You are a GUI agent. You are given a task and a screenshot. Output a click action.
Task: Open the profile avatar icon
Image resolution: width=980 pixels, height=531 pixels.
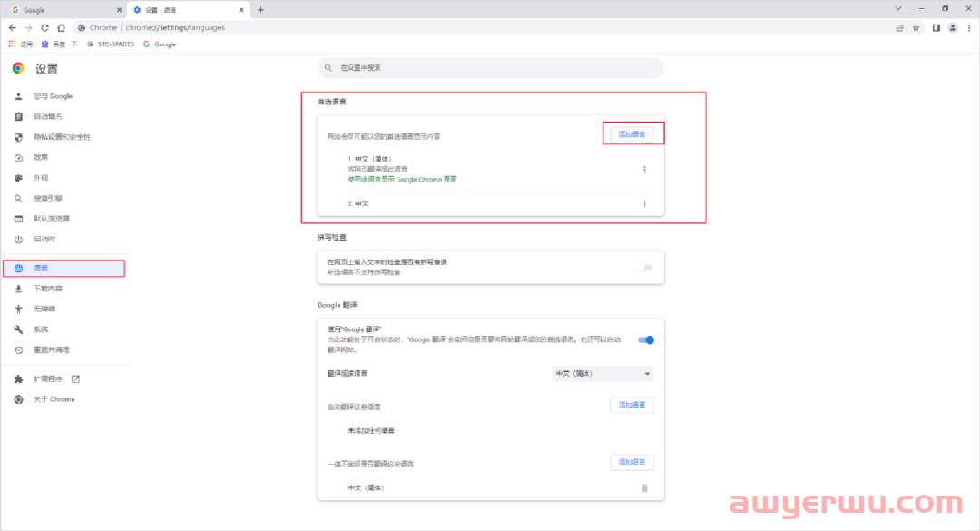click(953, 27)
